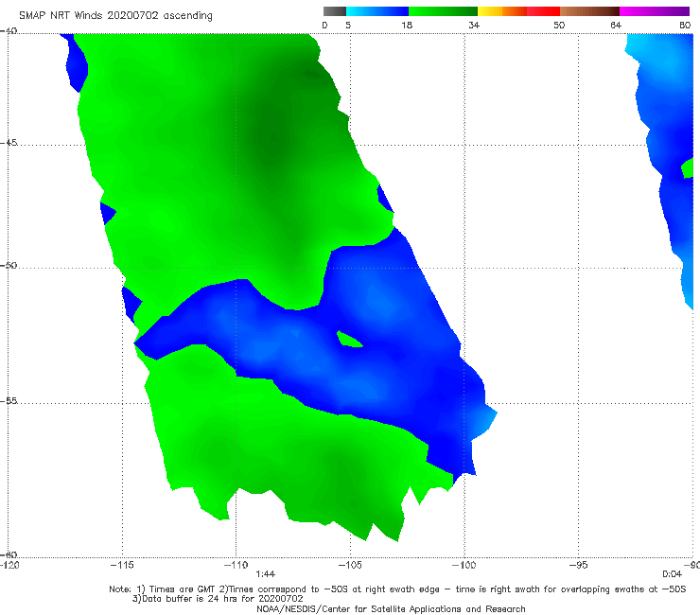Pick the brown 50–64 color bar segment

pos(589,11)
